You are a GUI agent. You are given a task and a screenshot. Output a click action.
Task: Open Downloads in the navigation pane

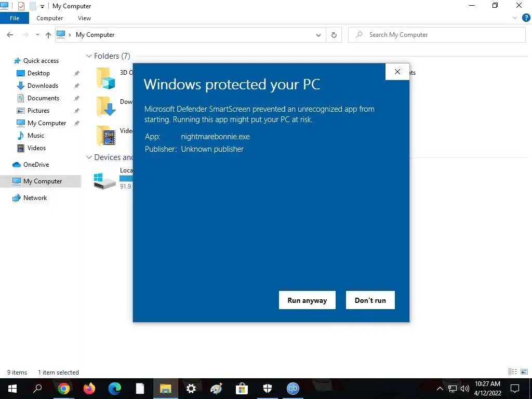[43, 86]
